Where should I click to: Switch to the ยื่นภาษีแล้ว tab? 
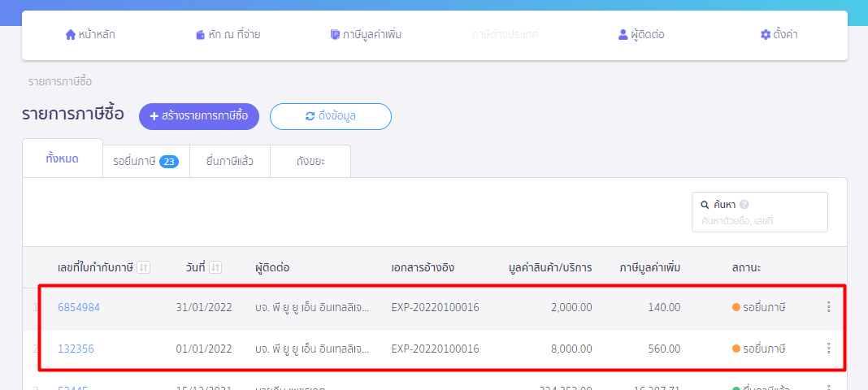tap(230, 162)
